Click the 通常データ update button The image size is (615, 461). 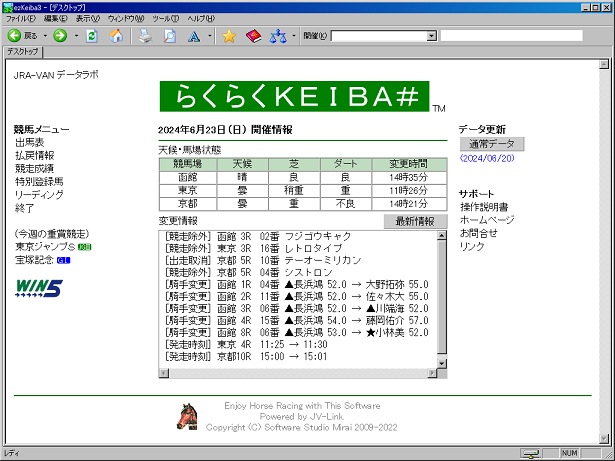pos(492,144)
